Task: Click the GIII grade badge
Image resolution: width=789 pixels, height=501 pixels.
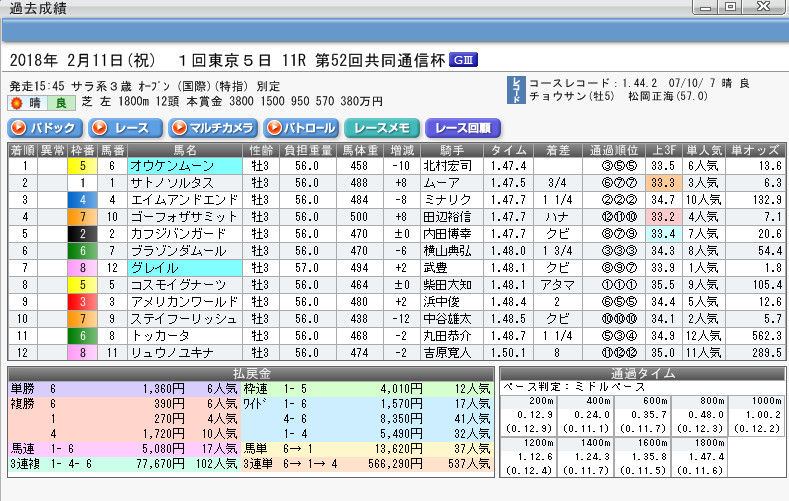Action: point(463,60)
